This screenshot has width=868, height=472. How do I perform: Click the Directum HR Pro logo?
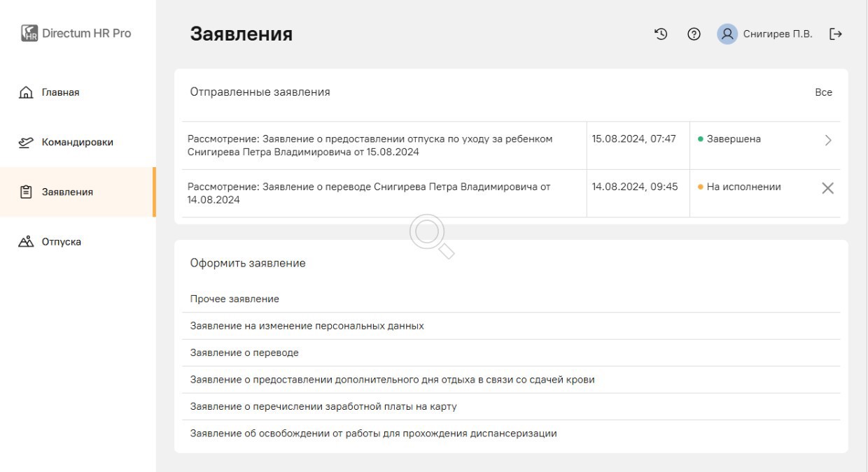(29, 34)
